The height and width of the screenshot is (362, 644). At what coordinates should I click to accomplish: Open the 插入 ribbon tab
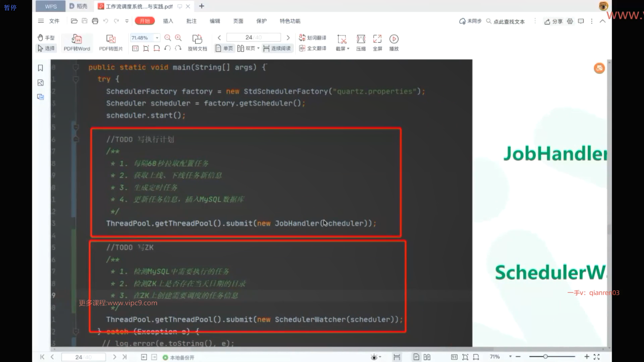coord(168,21)
